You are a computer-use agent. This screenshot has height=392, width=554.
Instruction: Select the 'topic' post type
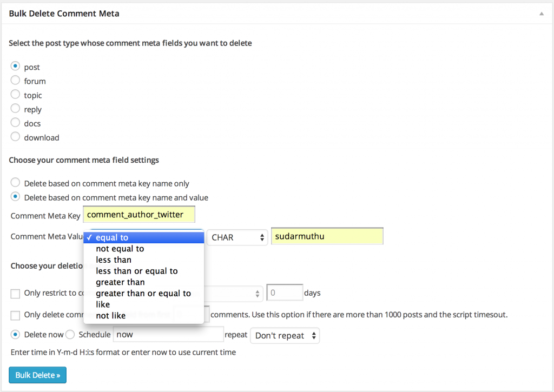point(15,95)
